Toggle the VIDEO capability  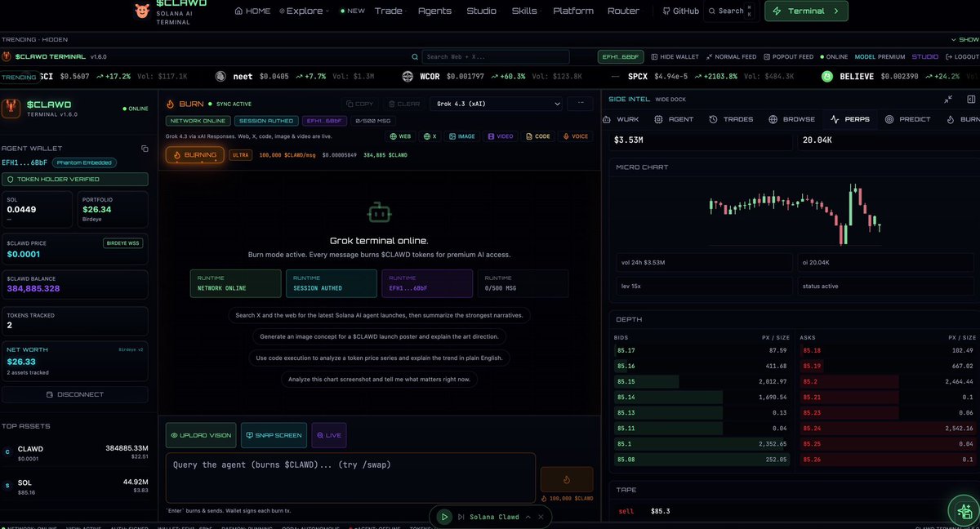point(501,136)
